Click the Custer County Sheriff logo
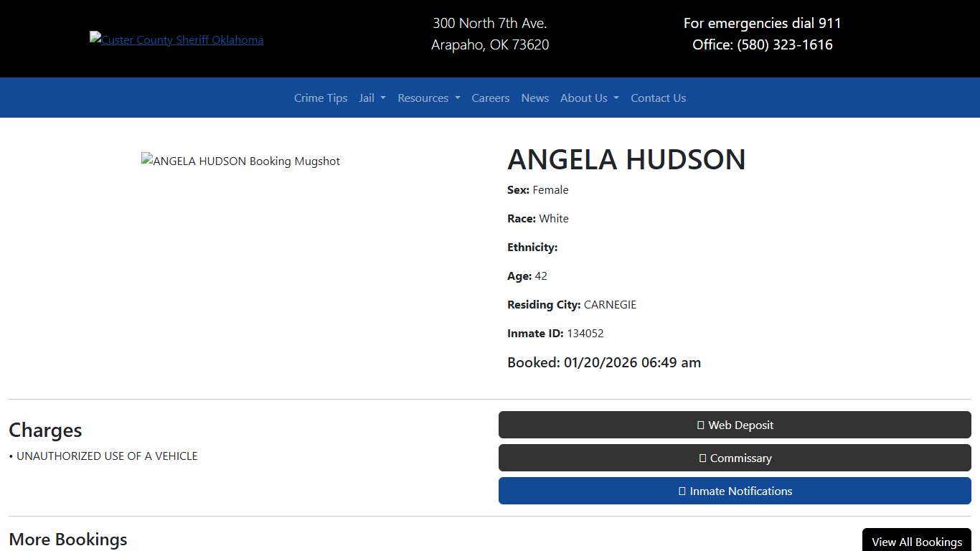This screenshot has width=980, height=551. click(176, 39)
